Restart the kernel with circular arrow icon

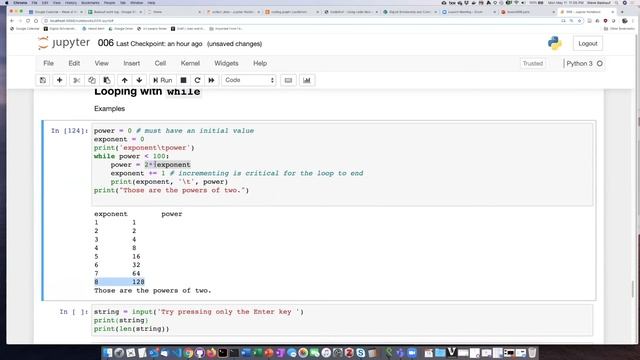197,80
